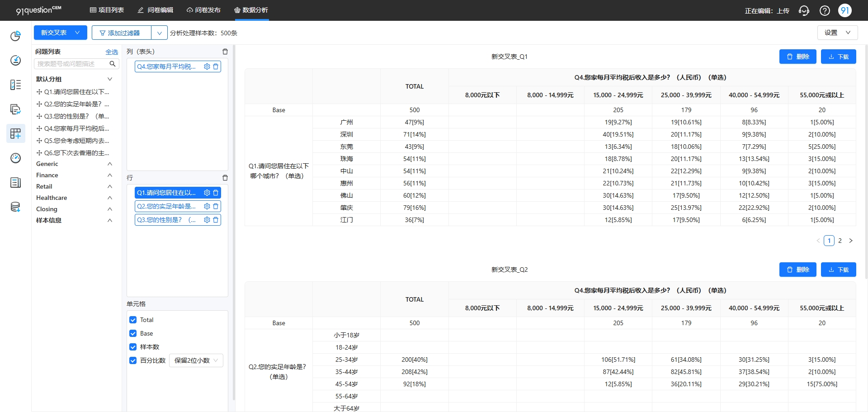Screen dimensions: 868x412
Task: Open the clock-check sidebar icon
Action: click(x=15, y=60)
